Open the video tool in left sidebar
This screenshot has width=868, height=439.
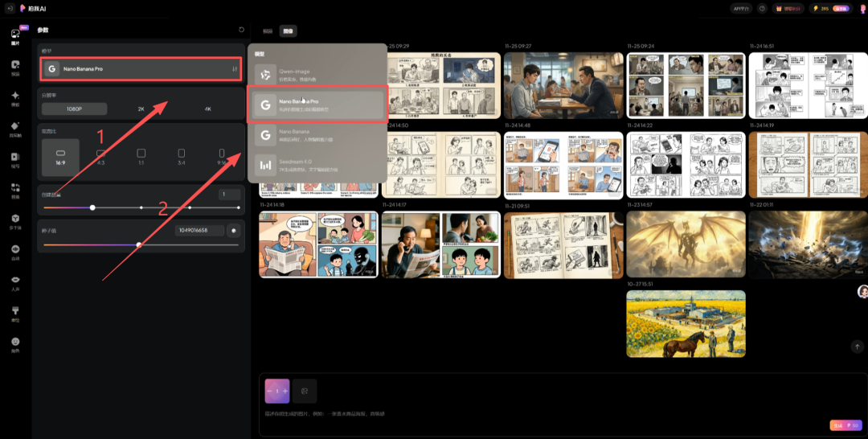pos(15,66)
